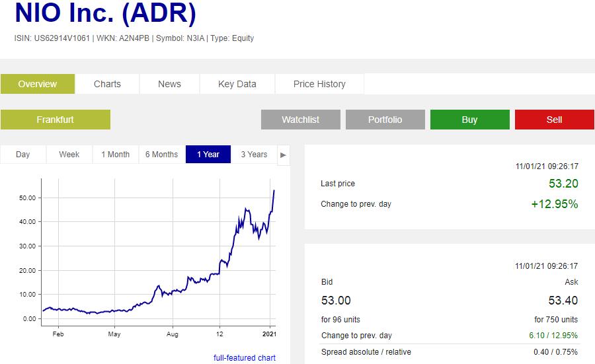
Task: Open the Price History tab
Action: click(x=319, y=84)
